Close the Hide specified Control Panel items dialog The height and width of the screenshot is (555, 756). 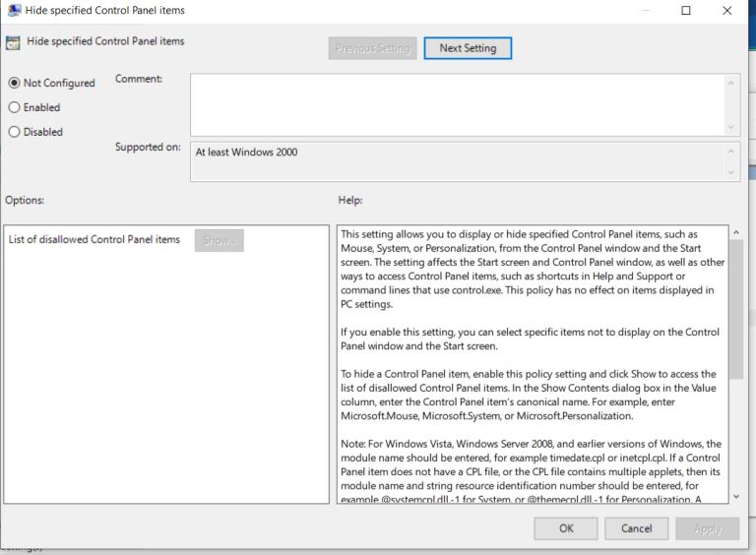pos(727,10)
